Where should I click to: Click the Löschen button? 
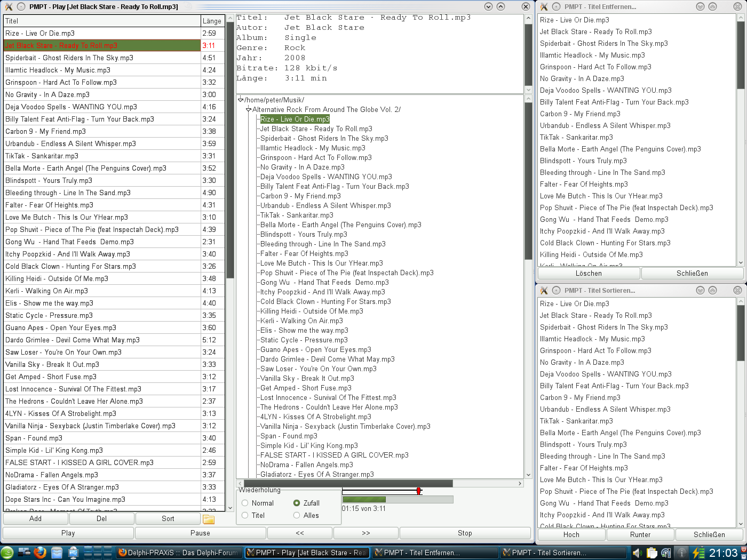click(x=588, y=273)
